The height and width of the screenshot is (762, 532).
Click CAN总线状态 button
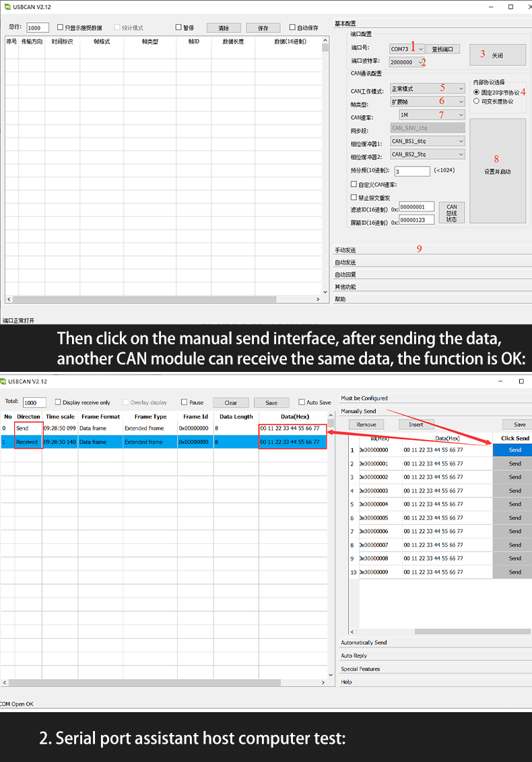point(451,213)
